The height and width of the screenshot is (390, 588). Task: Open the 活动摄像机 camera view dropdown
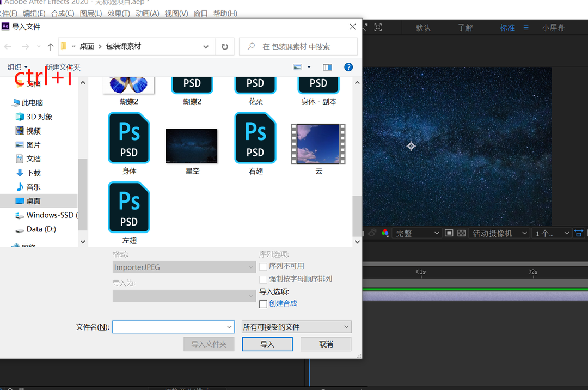click(x=499, y=233)
